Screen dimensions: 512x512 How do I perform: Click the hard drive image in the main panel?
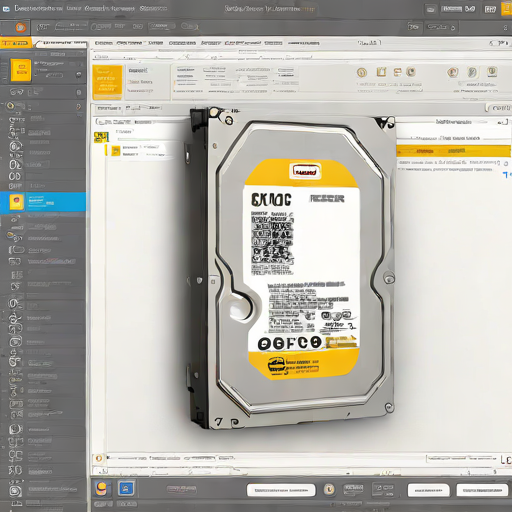(292, 268)
